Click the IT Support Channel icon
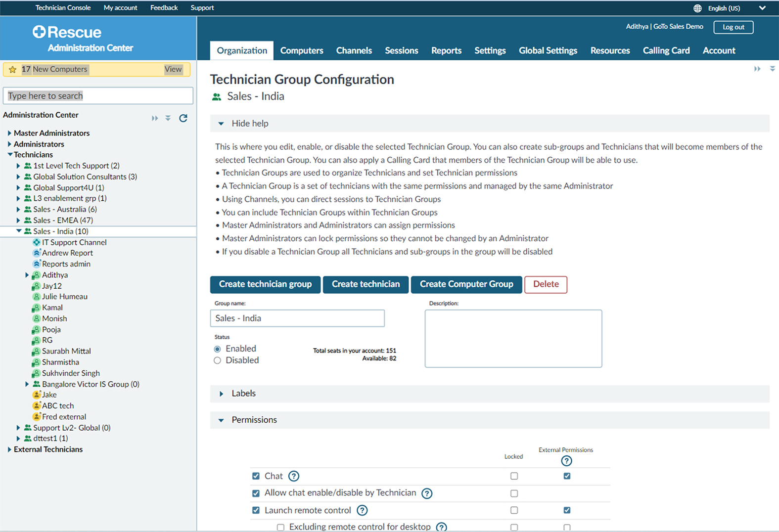 click(x=37, y=242)
